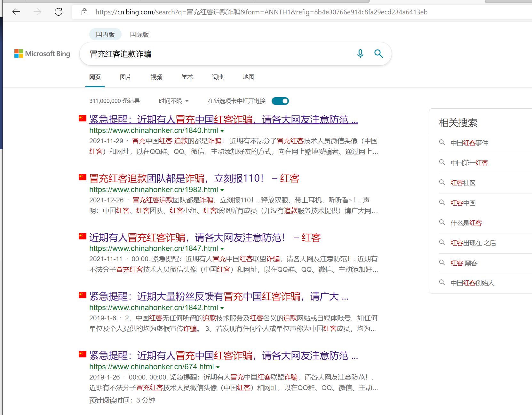Screen dimensions: 532x415
Task: Switch to the 图片 tab
Action: (125, 77)
